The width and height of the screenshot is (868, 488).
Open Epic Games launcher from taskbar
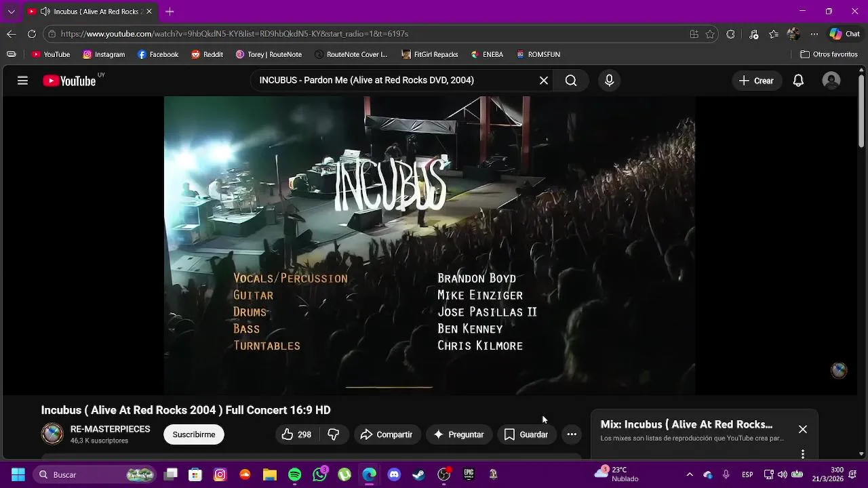pos(469,474)
